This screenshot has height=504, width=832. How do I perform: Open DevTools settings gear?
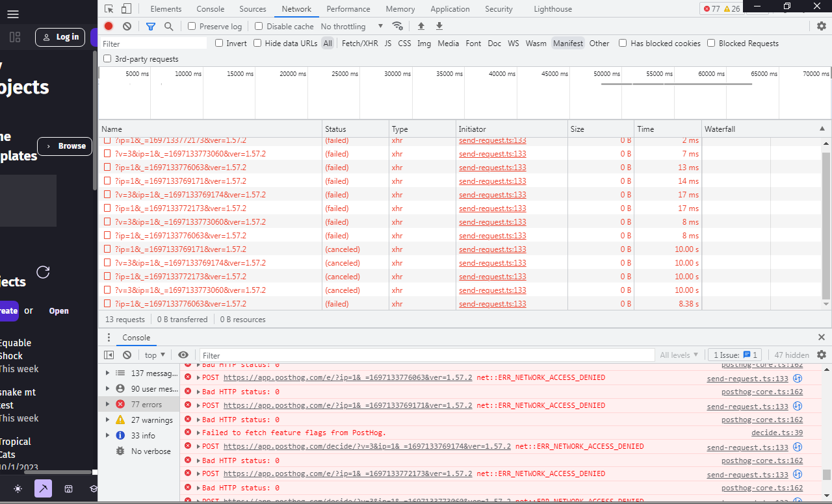point(822,26)
